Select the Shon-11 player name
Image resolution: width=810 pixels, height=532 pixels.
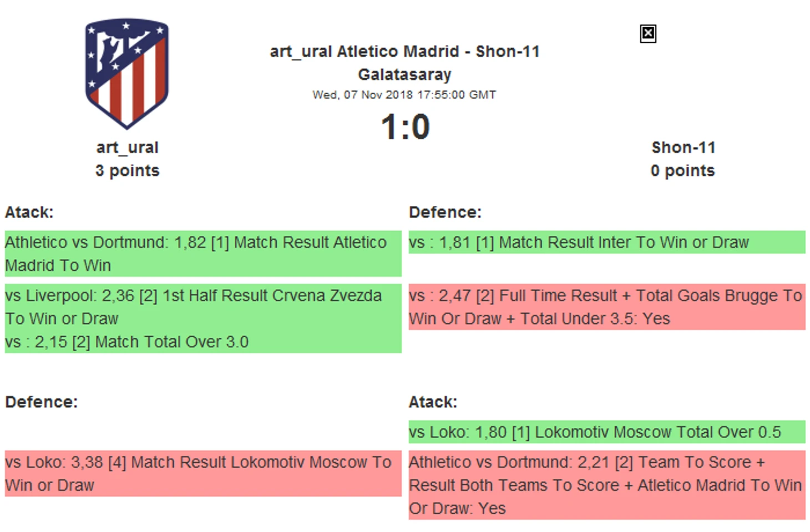click(x=683, y=148)
